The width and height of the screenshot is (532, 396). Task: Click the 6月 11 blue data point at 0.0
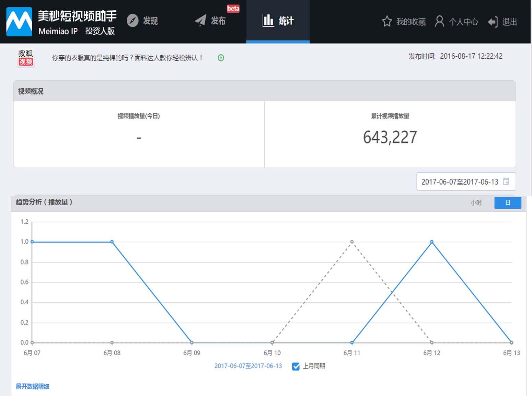click(x=352, y=342)
